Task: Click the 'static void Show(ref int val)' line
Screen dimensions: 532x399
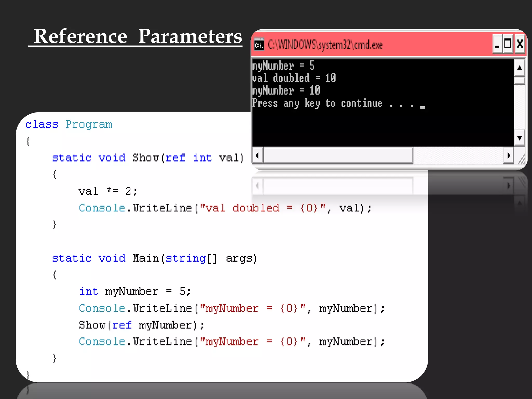Action: 148,158
